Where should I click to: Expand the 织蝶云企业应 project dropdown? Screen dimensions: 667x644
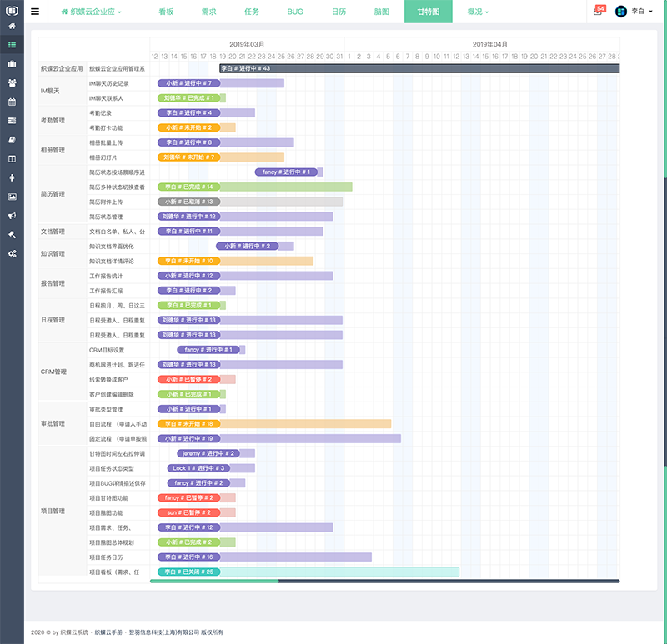(x=92, y=12)
